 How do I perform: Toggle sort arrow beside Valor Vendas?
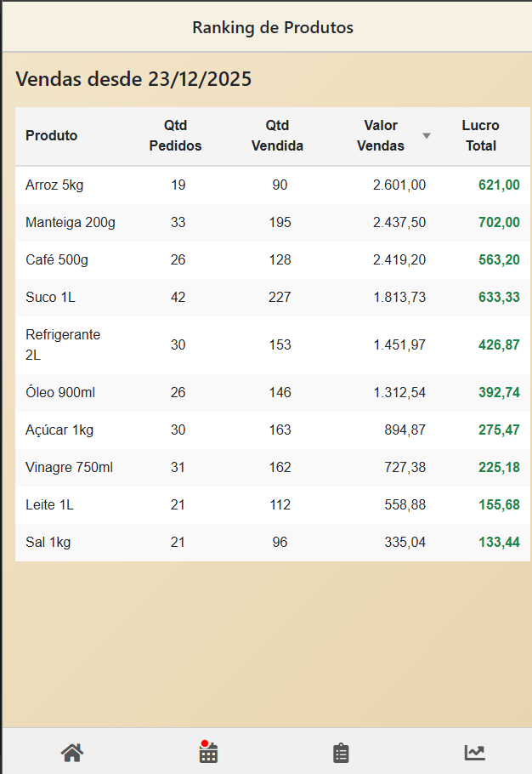pos(427,136)
